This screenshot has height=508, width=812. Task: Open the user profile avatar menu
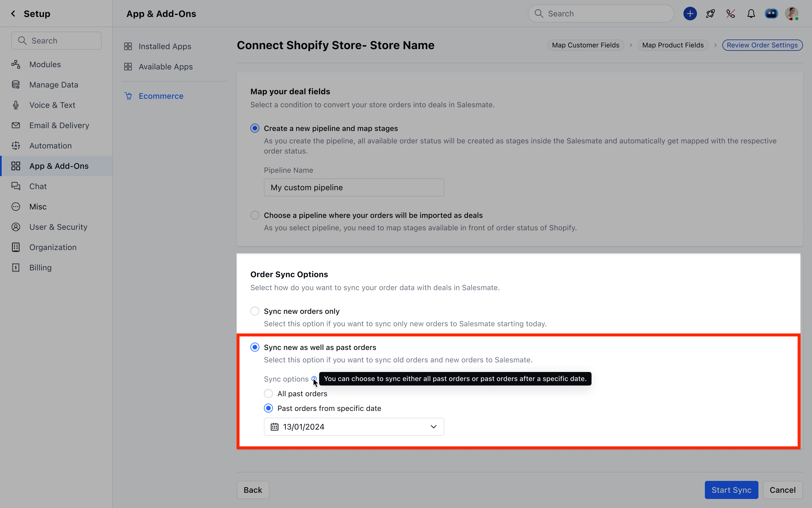click(x=791, y=14)
